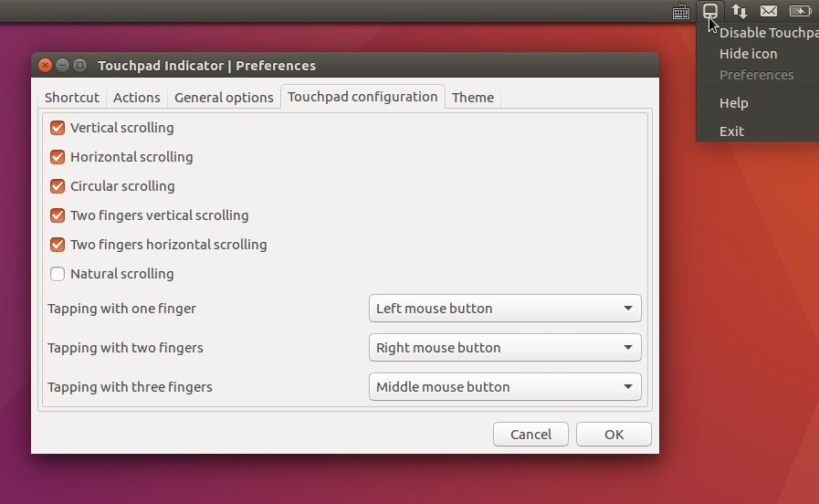The height and width of the screenshot is (504, 819).
Task: Enable Natural scrolling
Action: [x=58, y=274]
